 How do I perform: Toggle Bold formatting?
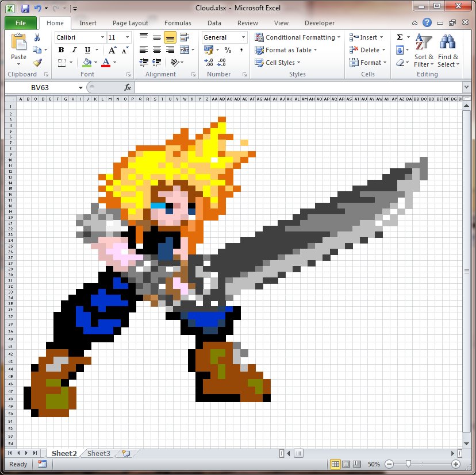click(x=62, y=50)
